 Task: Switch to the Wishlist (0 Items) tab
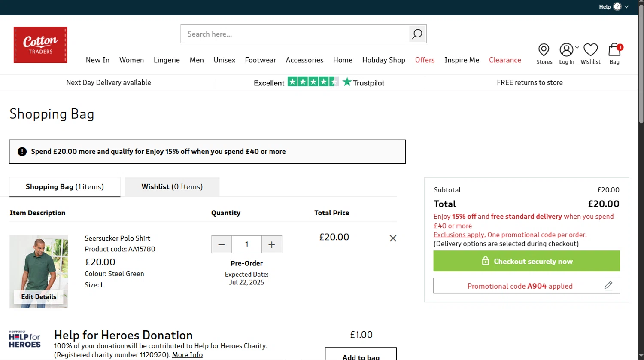172,187
